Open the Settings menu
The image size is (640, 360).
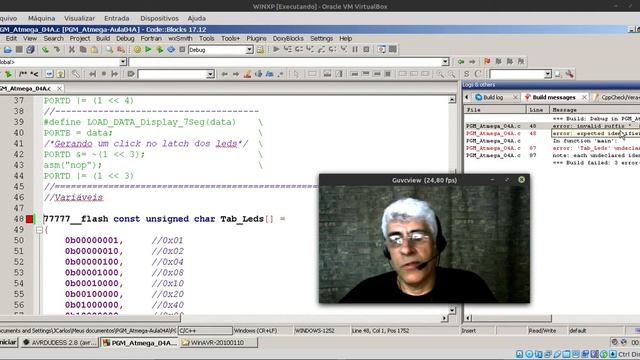click(322, 38)
